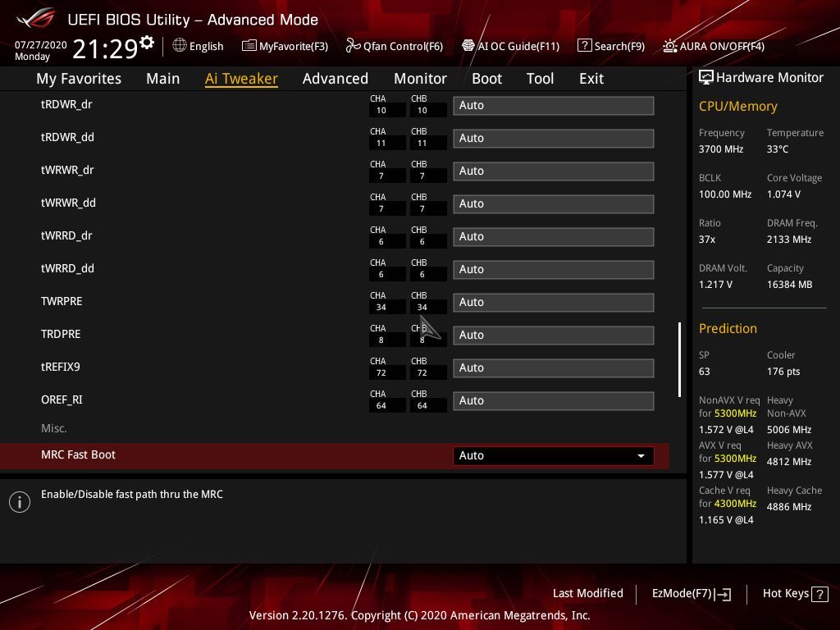Click the 1.217 V DRAM Volt. value
This screenshot has height=630, width=840.
click(x=715, y=284)
